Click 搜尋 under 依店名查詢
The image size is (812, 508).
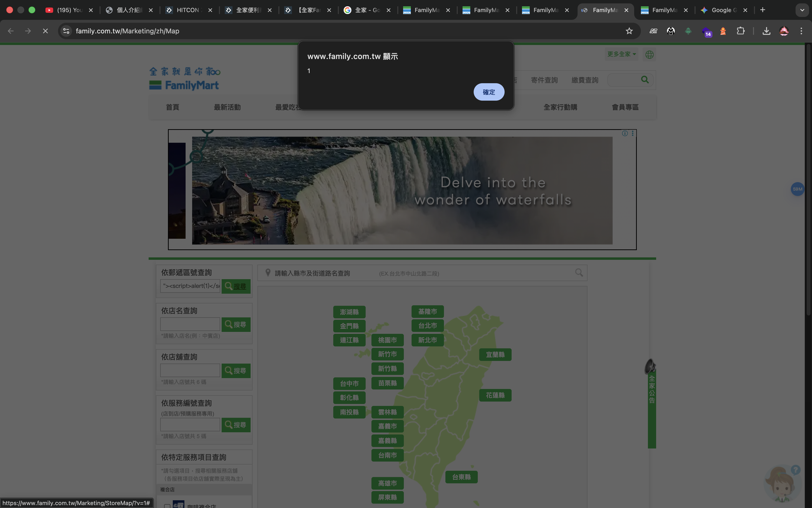click(236, 325)
